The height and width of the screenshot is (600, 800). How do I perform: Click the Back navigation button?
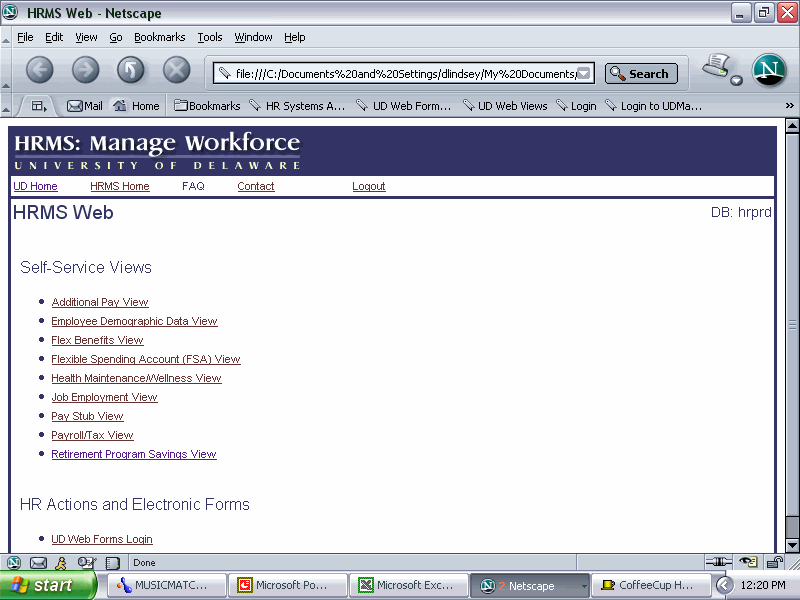[x=39, y=70]
